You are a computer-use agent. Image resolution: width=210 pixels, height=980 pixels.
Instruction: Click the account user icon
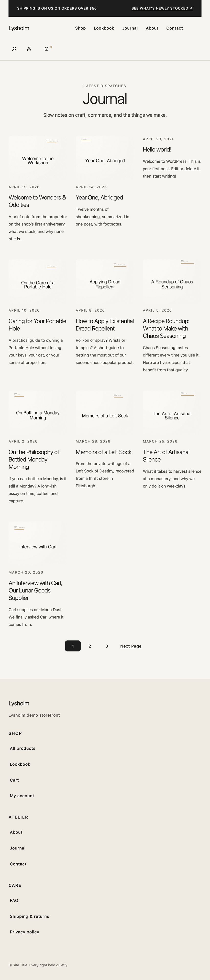(x=29, y=49)
